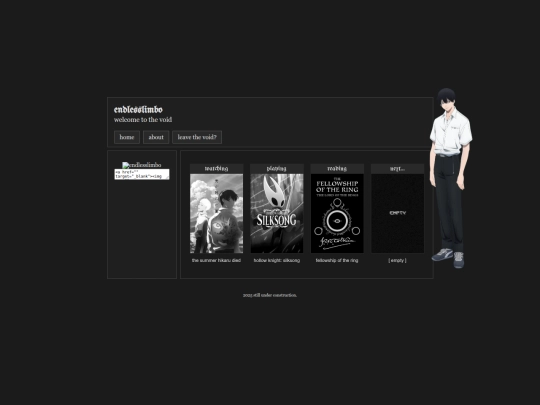Click the standing anime character figure
This screenshot has height=405, width=540.
[451, 178]
